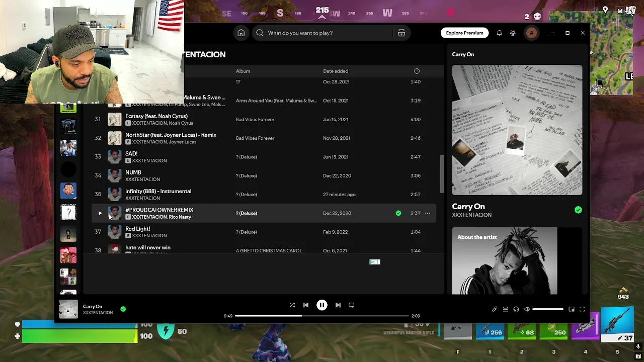The image size is (644, 362).
Task: Open Carry On title in now-playing bar
Action: point(93,306)
